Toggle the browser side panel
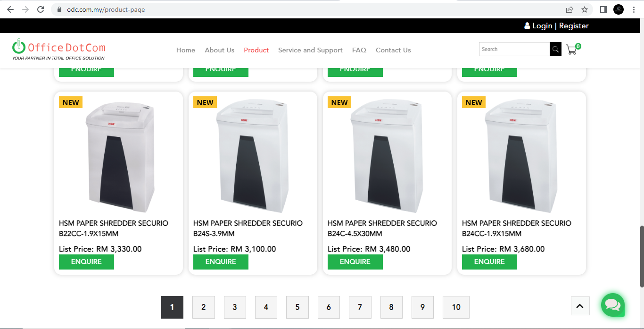Image resolution: width=644 pixels, height=329 pixels. 603,9
